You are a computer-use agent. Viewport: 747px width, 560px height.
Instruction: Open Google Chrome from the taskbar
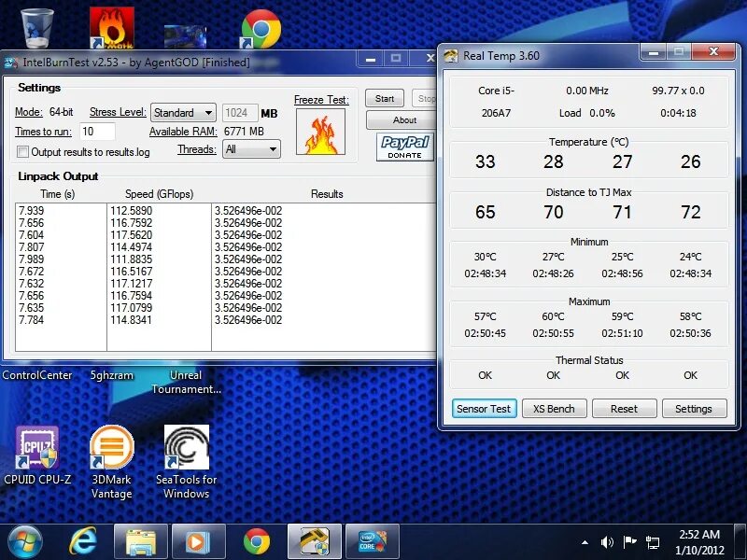(256, 540)
